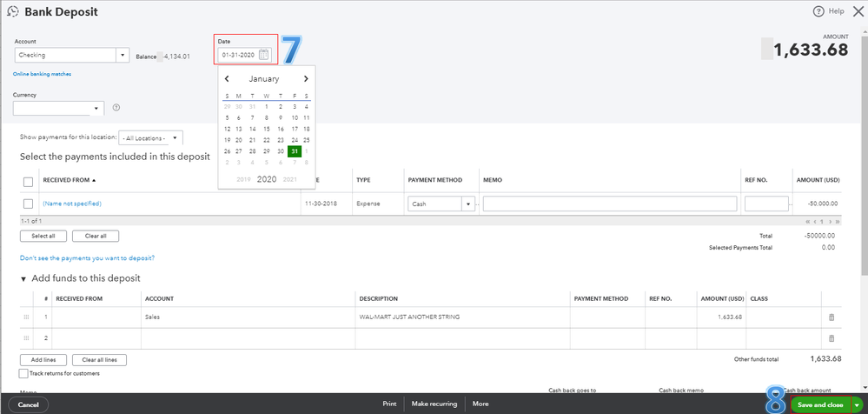Switch calendar year to 2021
The height and width of the screenshot is (414, 868).
coord(290,179)
